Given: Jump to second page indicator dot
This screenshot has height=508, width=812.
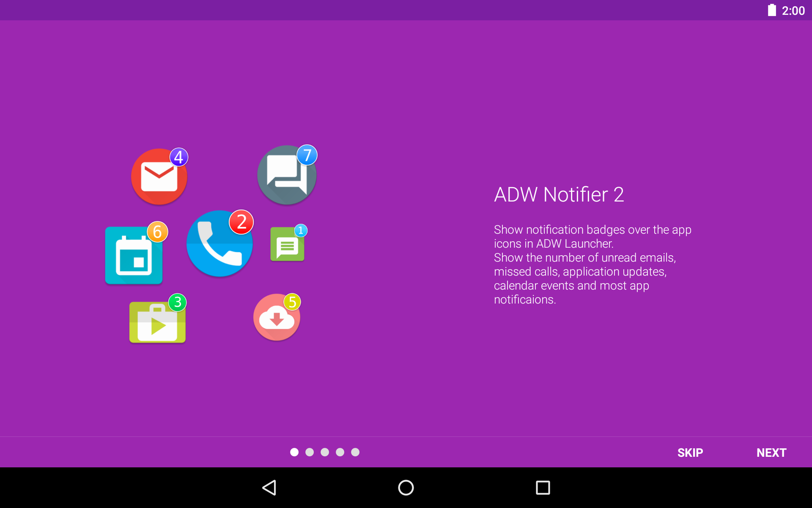Looking at the screenshot, I should point(310,452).
